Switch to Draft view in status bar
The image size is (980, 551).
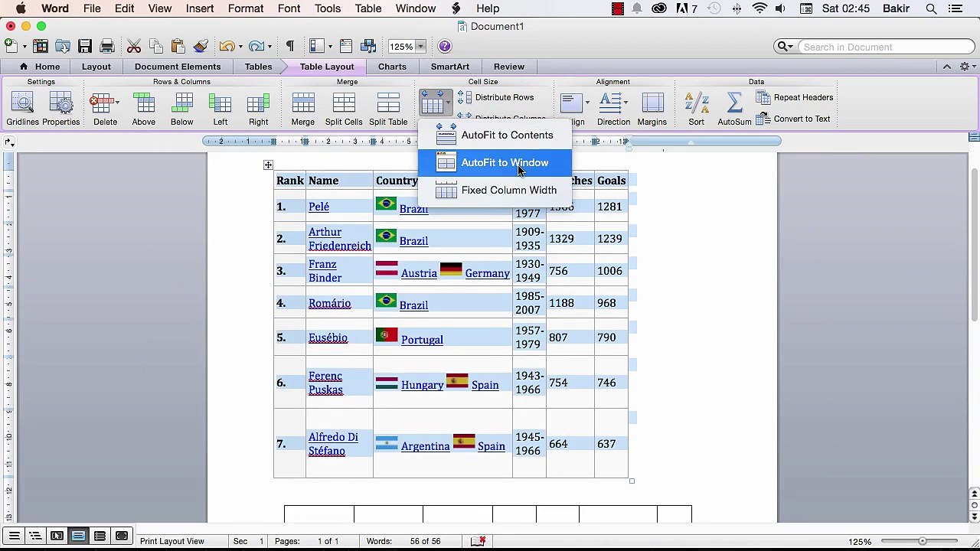(x=14, y=536)
